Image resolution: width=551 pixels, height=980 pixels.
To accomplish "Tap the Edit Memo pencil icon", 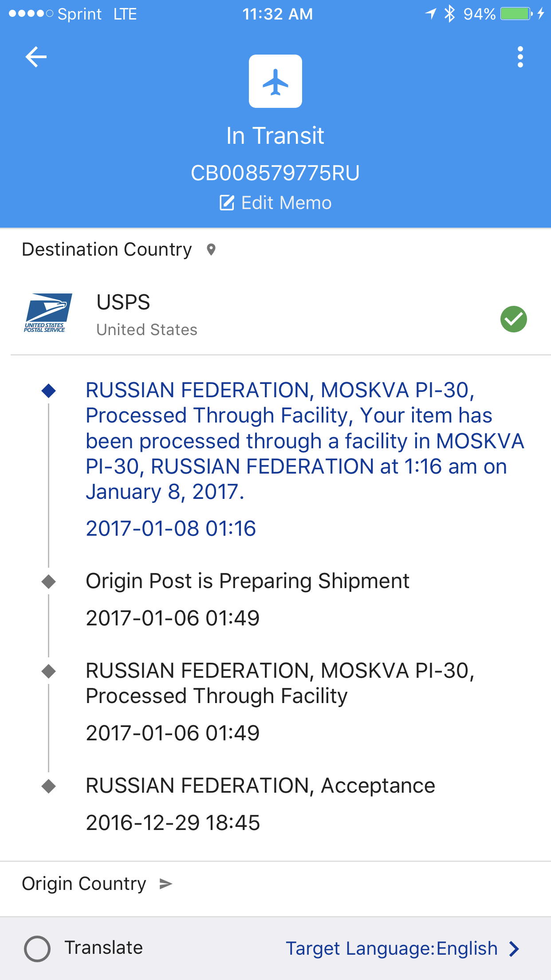I will click(x=227, y=203).
